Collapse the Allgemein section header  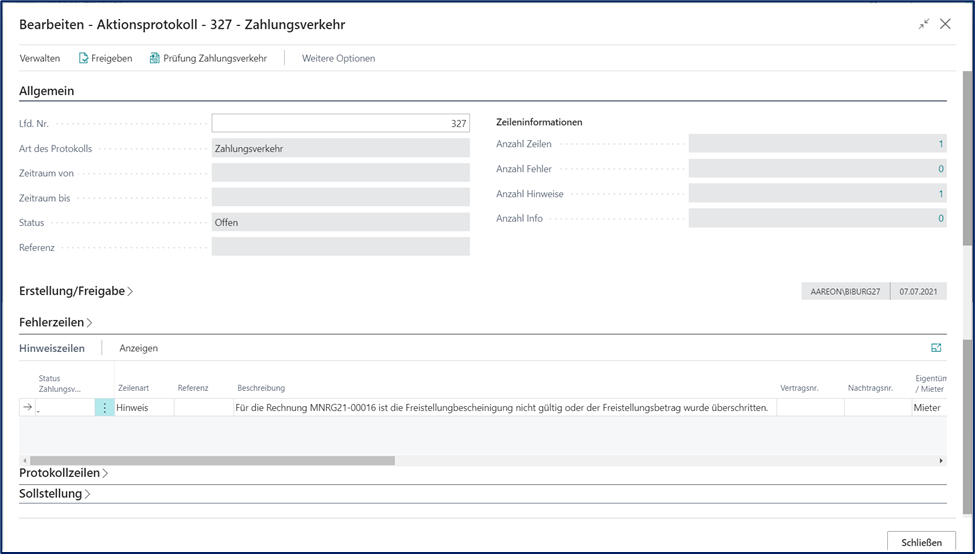point(47,91)
